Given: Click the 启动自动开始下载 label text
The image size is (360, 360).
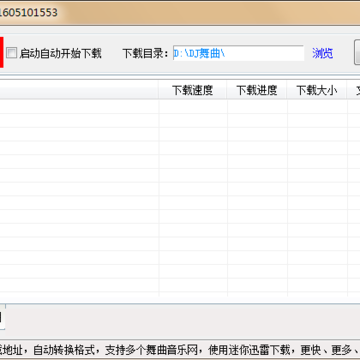Looking at the screenshot, I should pos(60,53).
